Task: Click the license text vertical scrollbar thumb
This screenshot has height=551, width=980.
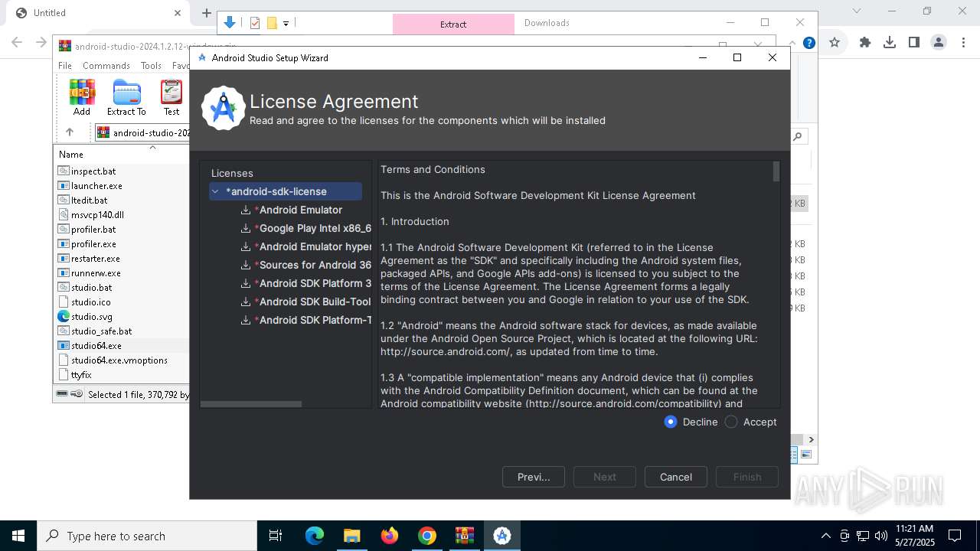Action: click(776, 171)
